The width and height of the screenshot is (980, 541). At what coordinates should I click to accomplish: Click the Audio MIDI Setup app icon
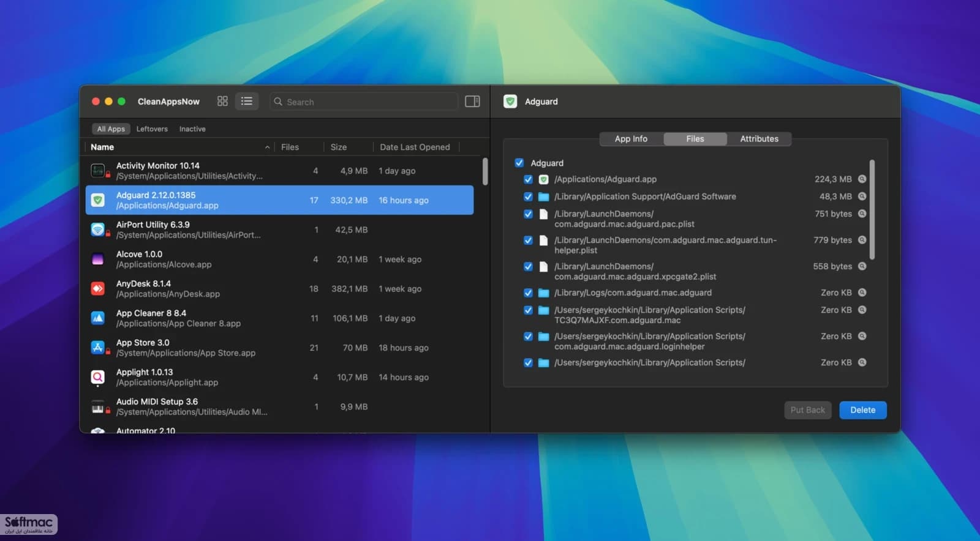coord(98,407)
